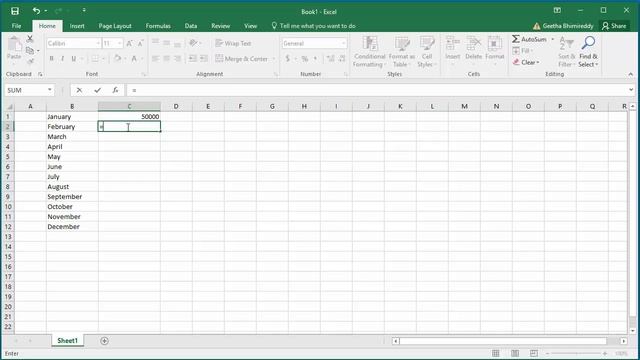Toggle Underline formatting
This screenshot has width=640, height=360.
click(73, 59)
